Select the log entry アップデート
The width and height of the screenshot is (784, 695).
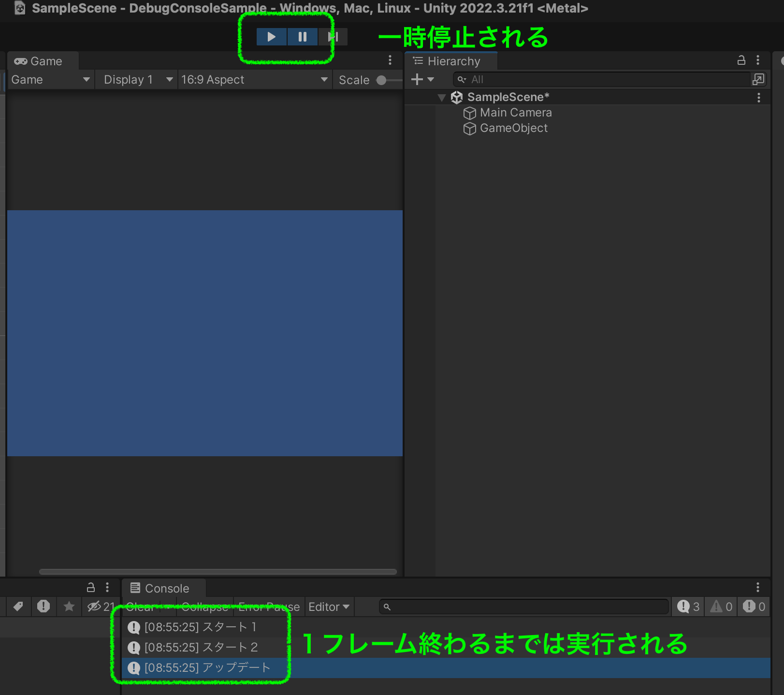coord(446,668)
